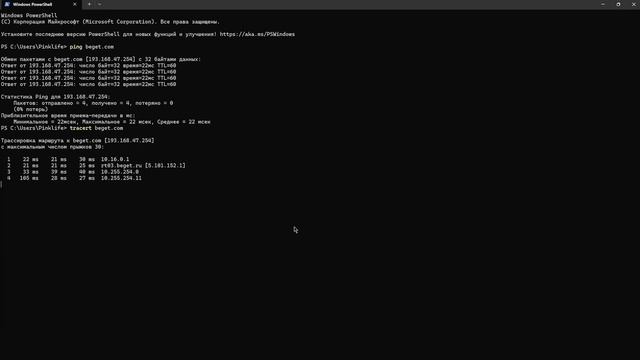The width and height of the screenshot is (640, 360).
Task: Minimize the terminal window
Action: click(x=603, y=4)
